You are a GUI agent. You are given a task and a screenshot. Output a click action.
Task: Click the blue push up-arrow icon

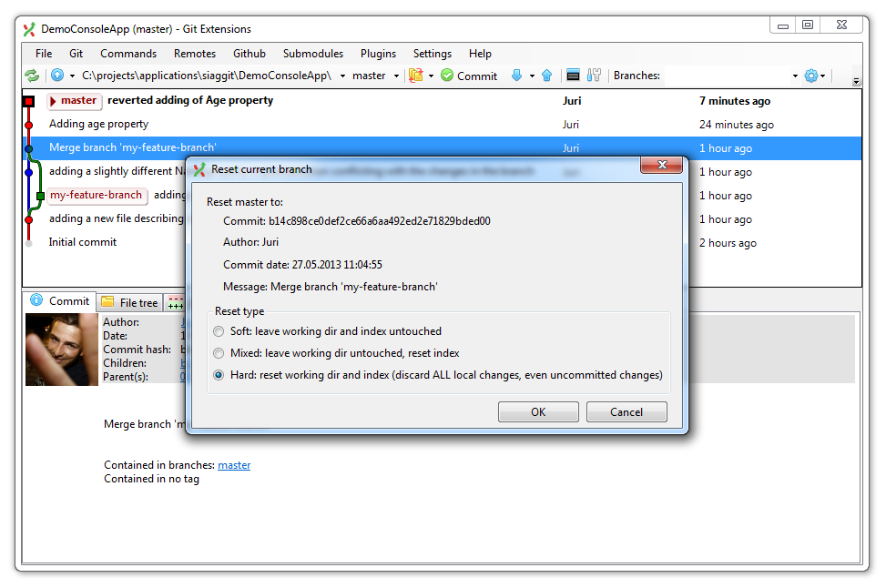[x=546, y=76]
